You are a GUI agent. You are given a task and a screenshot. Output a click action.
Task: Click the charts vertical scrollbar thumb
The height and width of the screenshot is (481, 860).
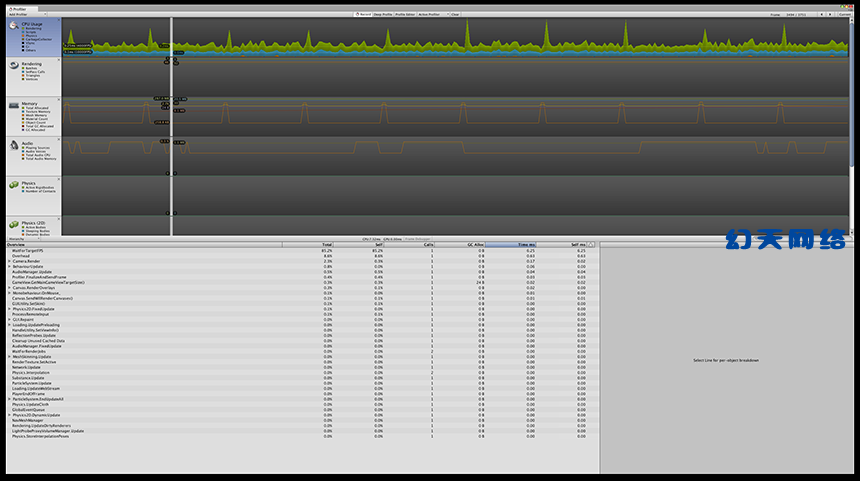pyautogui.click(x=851, y=93)
